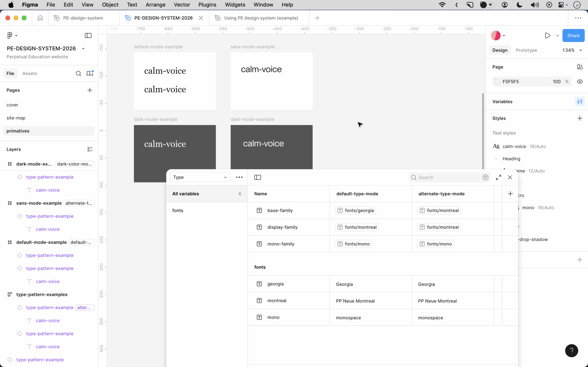588x367 pixels.
Task: Toggle variables sidebar panel icon
Action: (x=257, y=178)
